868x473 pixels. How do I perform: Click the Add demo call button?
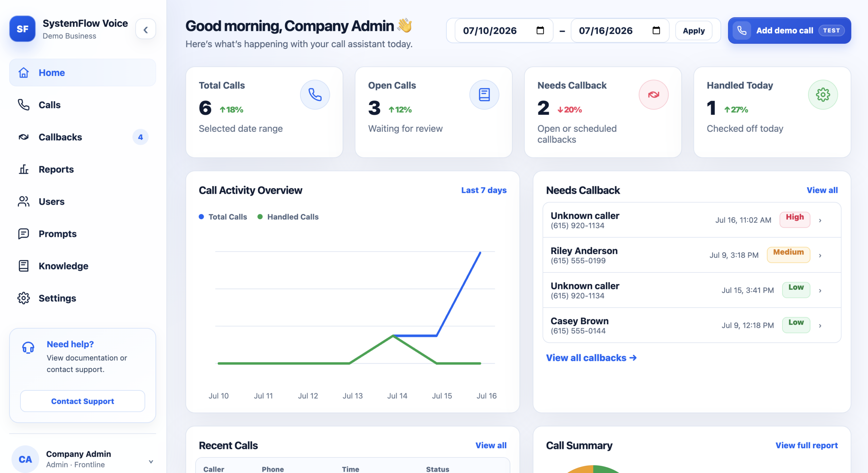tap(789, 30)
